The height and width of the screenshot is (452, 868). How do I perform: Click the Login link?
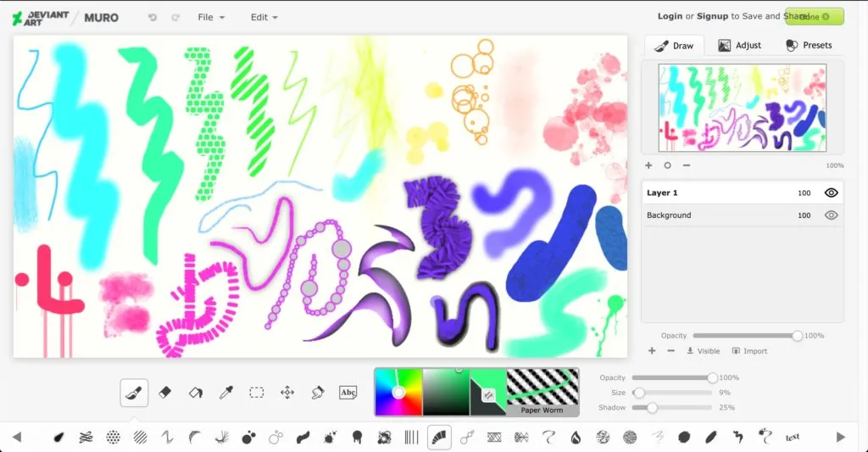coord(670,16)
